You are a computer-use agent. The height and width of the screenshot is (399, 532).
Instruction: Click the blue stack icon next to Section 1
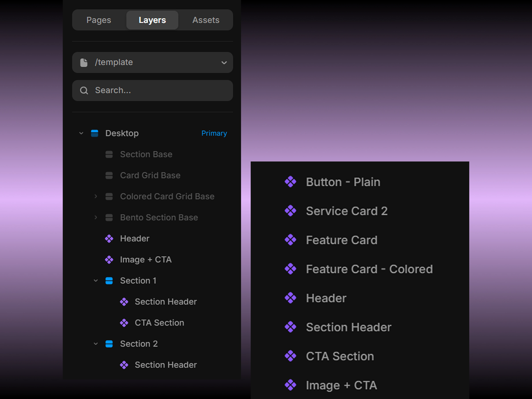coord(109,281)
